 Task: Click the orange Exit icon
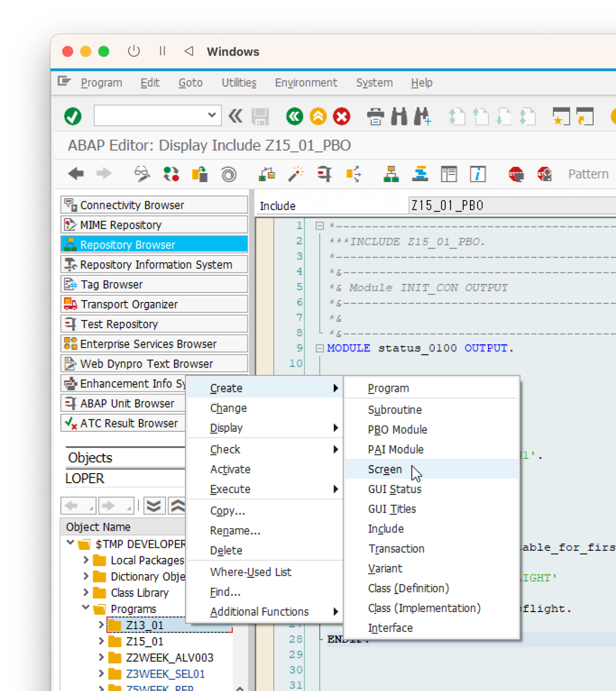tap(318, 116)
